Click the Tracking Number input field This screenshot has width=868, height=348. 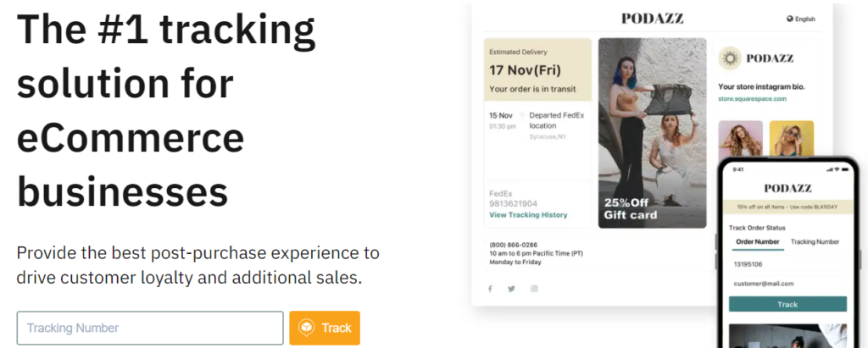tap(150, 328)
